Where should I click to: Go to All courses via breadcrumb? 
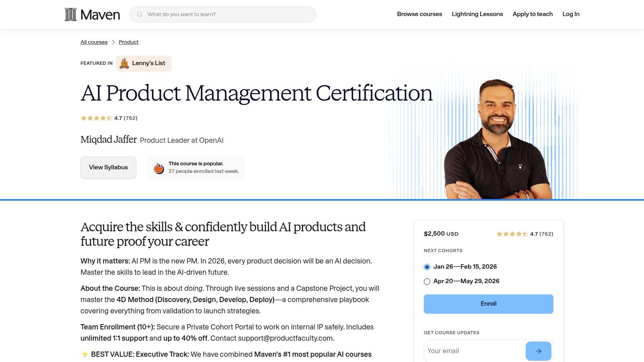pos(94,42)
